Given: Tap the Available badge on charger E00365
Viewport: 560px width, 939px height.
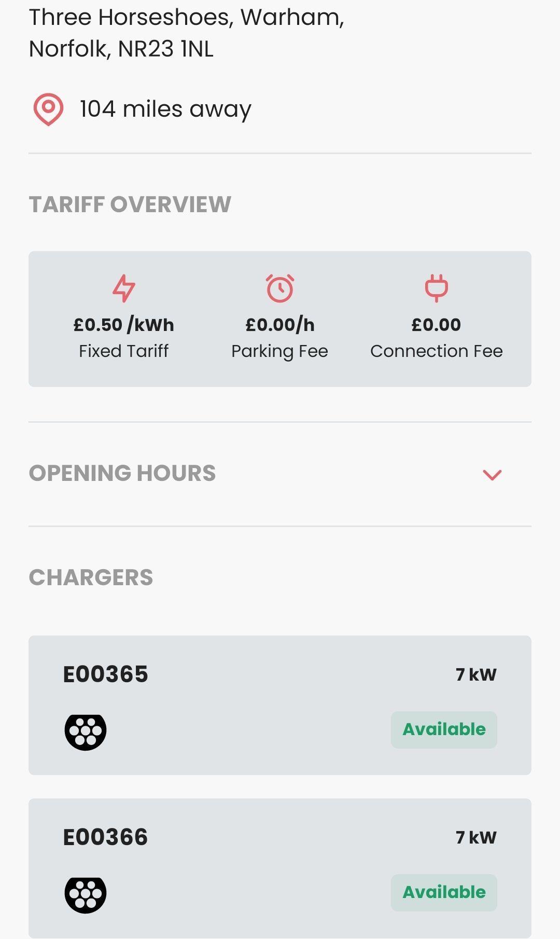Looking at the screenshot, I should [444, 729].
